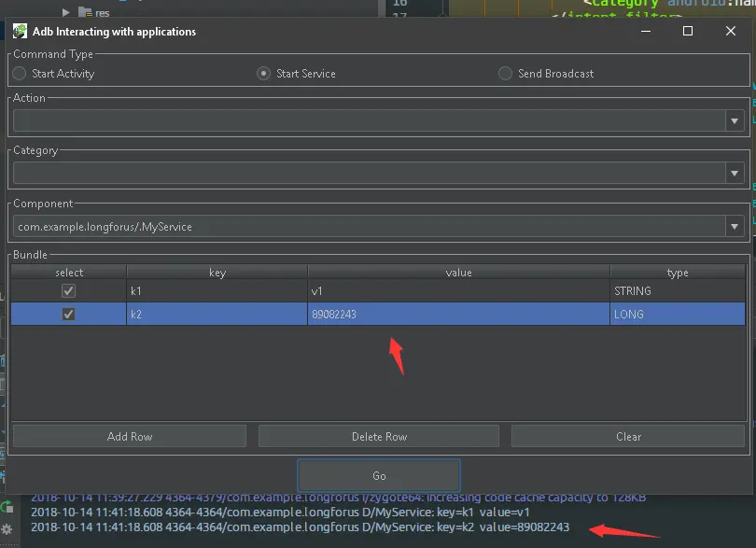Select the Start Activity radio button
Viewport: 756px width, 548px height.
[20, 74]
